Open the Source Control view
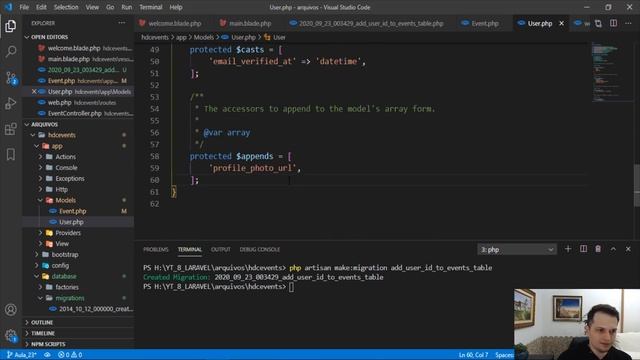This screenshot has width=640, height=360. pos(11,78)
